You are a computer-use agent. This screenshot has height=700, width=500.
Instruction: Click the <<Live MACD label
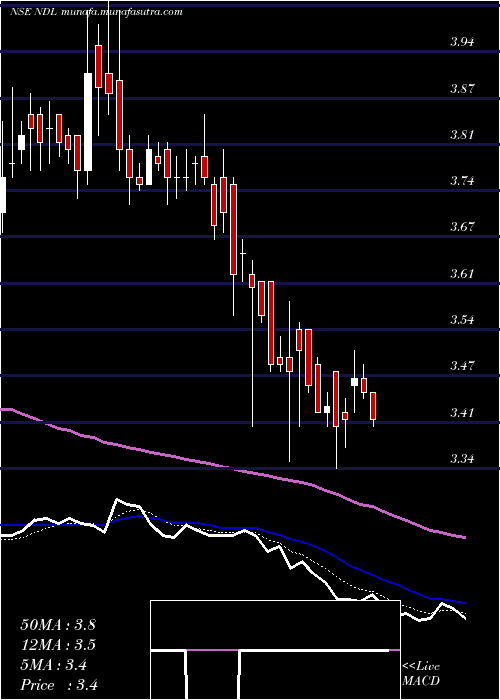click(x=421, y=674)
